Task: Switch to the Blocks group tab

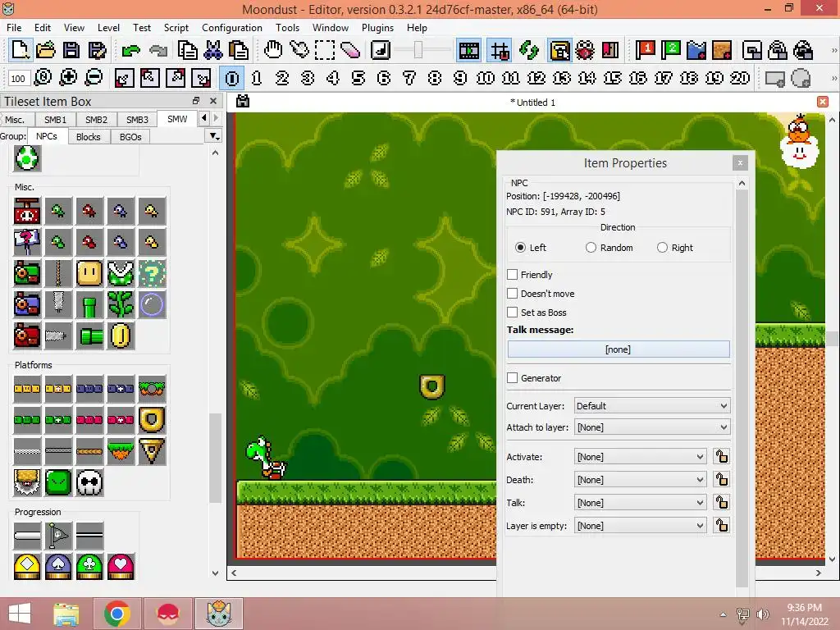Action: [89, 137]
